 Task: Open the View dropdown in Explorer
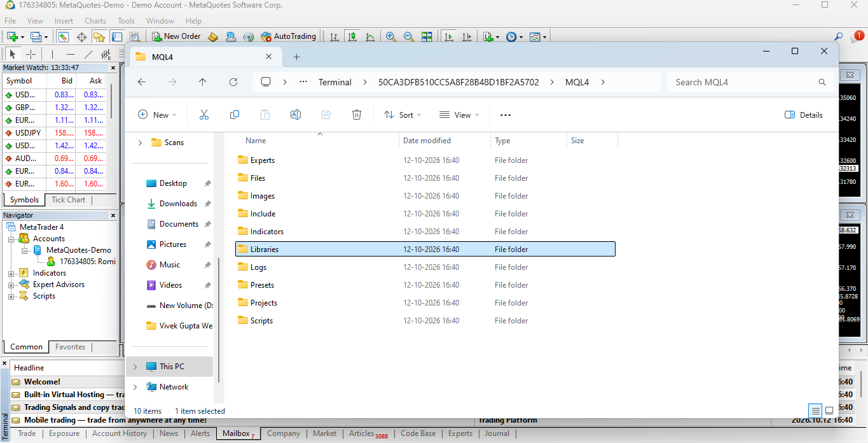[459, 115]
